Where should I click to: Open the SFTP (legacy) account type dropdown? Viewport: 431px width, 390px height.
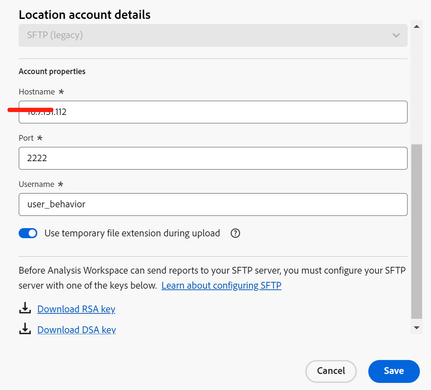click(x=213, y=35)
